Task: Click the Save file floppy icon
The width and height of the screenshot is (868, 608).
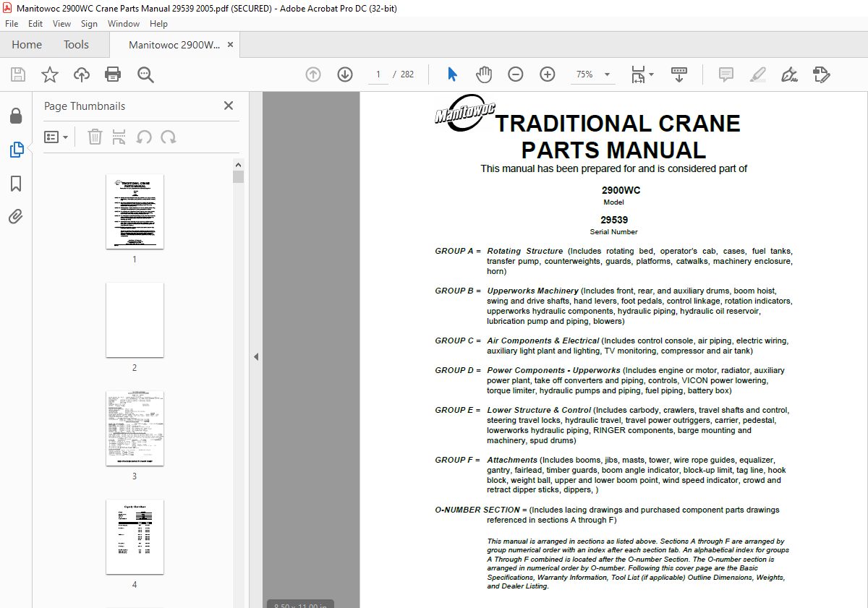Action: pyautogui.click(x=18, y=74)
